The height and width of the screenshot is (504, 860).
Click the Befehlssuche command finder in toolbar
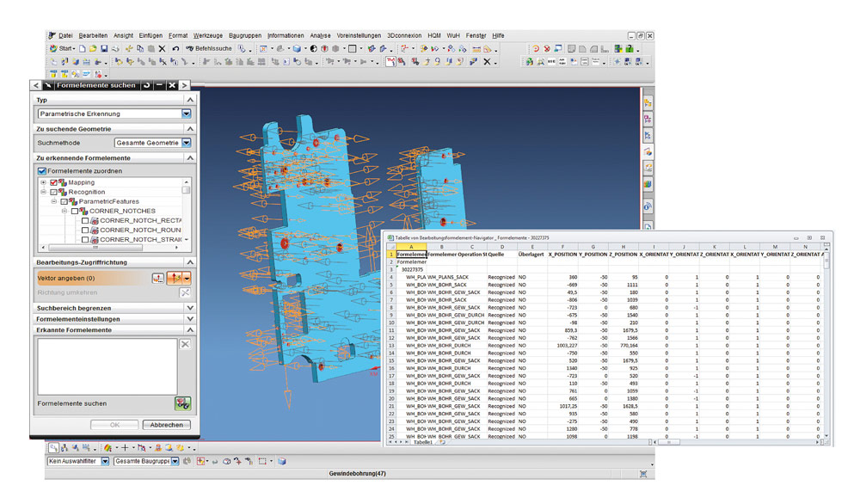[208, 48]
